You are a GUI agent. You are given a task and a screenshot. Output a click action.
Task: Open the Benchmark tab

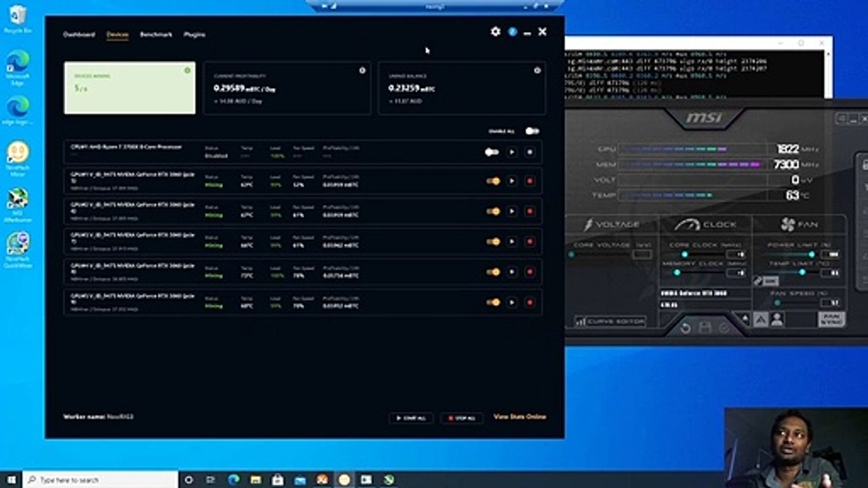tap(156, 35)
